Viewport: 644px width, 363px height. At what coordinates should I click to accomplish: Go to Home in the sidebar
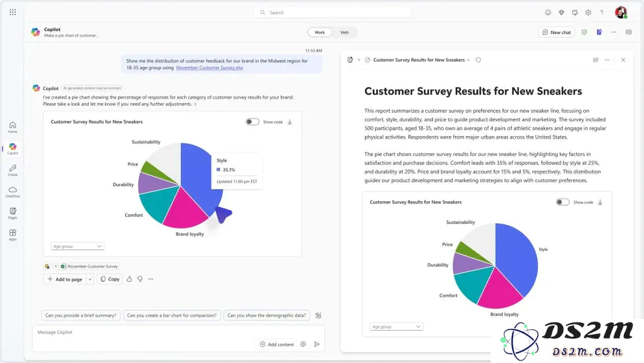tap(13, 127)
